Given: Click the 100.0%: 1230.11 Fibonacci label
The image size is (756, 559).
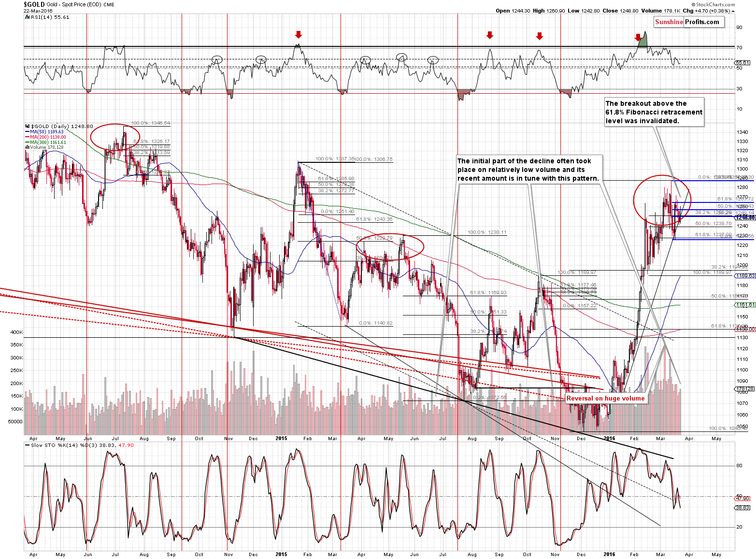Looking at the screenshot, I should [x=487, y=232].
